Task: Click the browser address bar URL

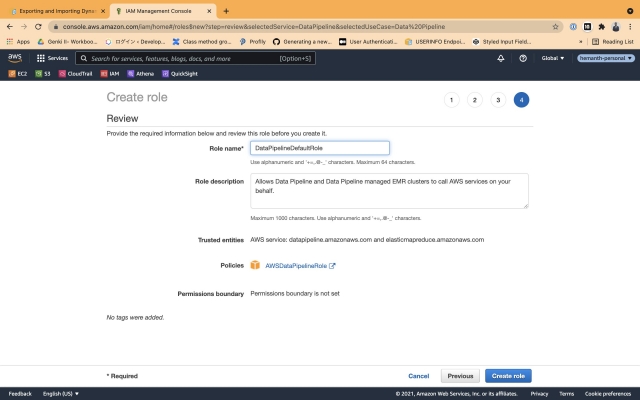Action: 253,27
